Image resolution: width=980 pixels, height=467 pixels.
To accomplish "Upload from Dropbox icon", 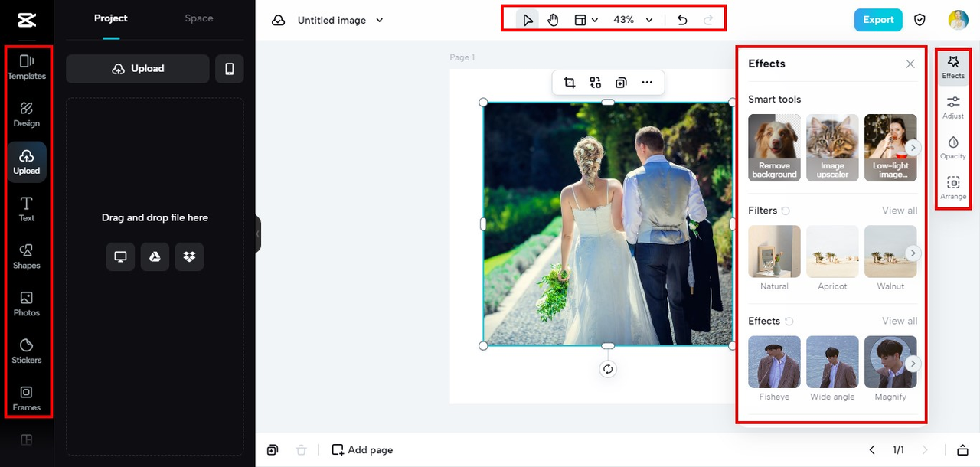I will coord(189,257).
